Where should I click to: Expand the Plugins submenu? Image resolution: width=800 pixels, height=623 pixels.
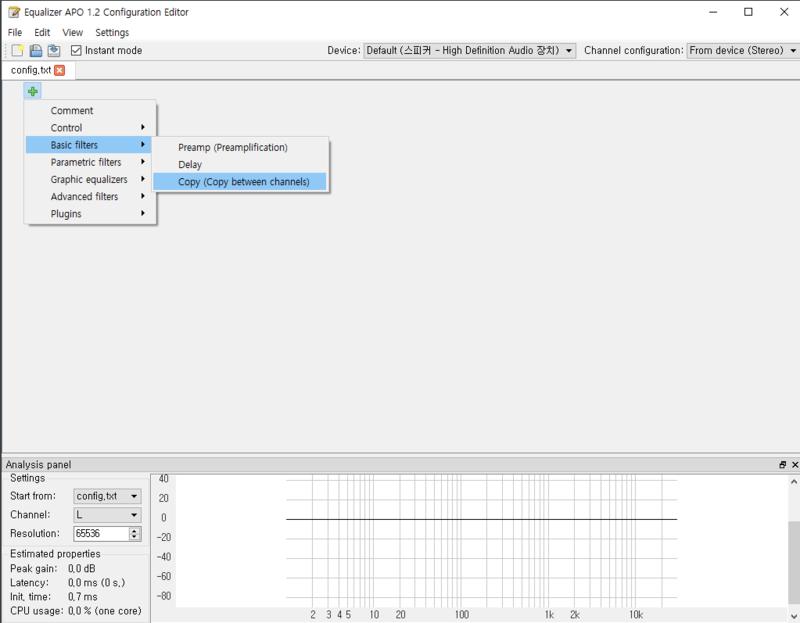pyautogui.click(x=90, y=214)
